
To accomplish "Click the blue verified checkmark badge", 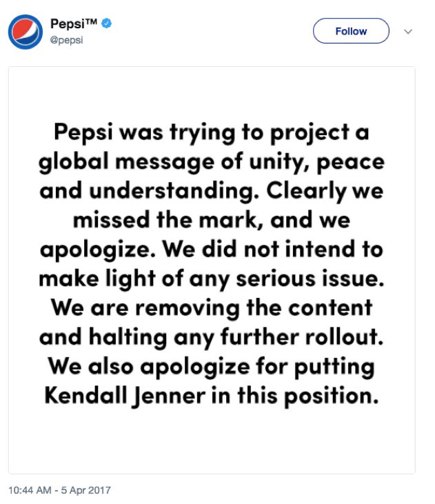I will 106,23.
